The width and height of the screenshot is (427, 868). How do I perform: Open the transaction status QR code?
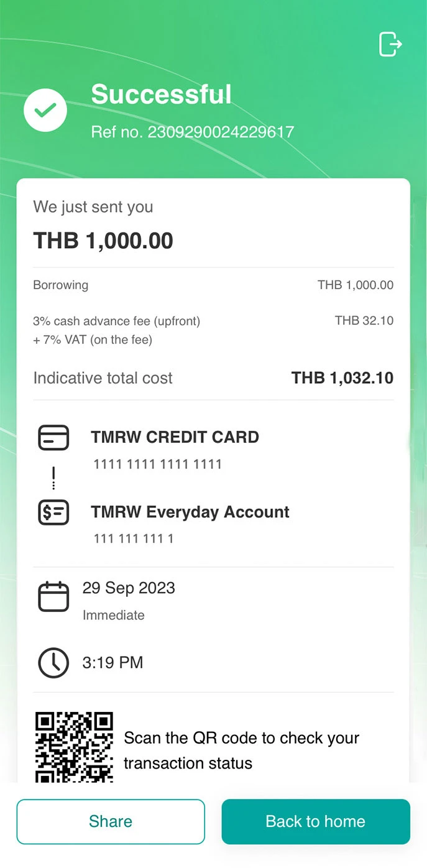(74, 747)
